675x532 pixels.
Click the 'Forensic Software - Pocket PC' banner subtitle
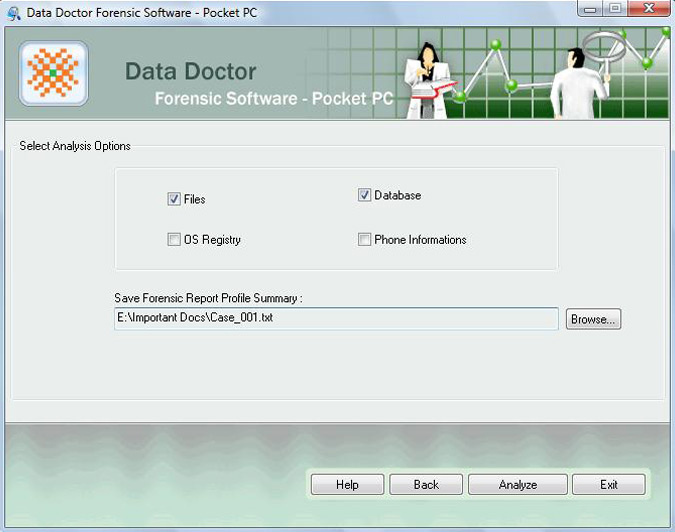(x=274, y=99)
